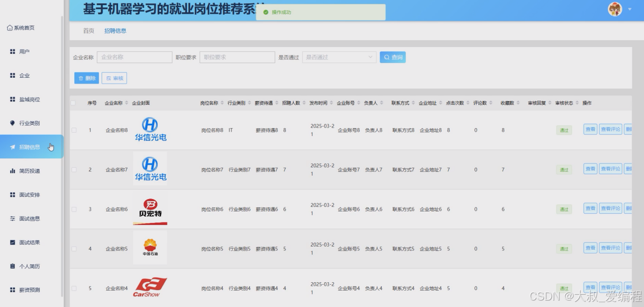Expand the avatar dropdown arrow
Viewport: 644px width, 307px height.
pyautogui.click(x=630, y=9)
